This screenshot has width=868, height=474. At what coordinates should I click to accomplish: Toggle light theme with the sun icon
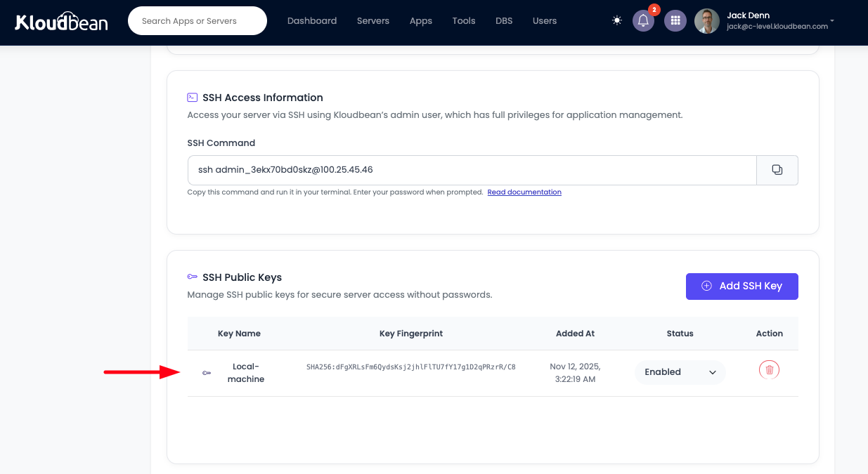(616, 20)
